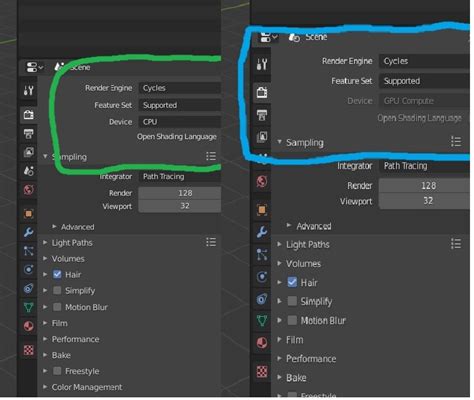Open the World properties tab in the left panel
The image size is (474, 400).
click(x=28, y=190)
